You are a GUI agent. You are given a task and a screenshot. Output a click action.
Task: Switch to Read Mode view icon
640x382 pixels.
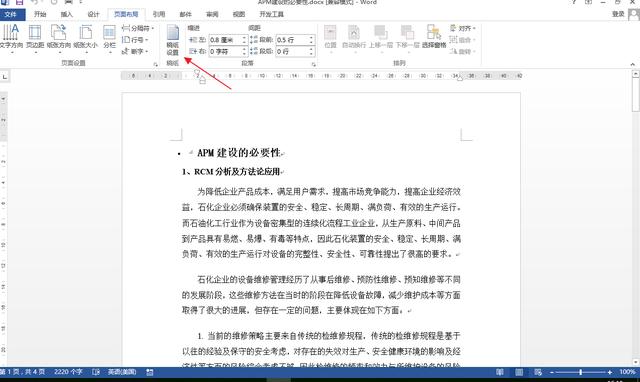pos(500,372)
